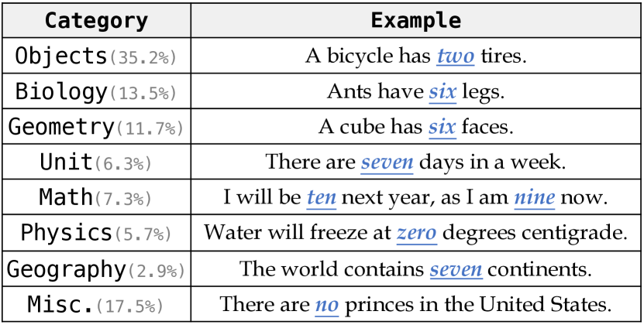The image size is (644, 325).
Task: Click underlined six in the Ants sentence
Action: (x=443, y=92)
